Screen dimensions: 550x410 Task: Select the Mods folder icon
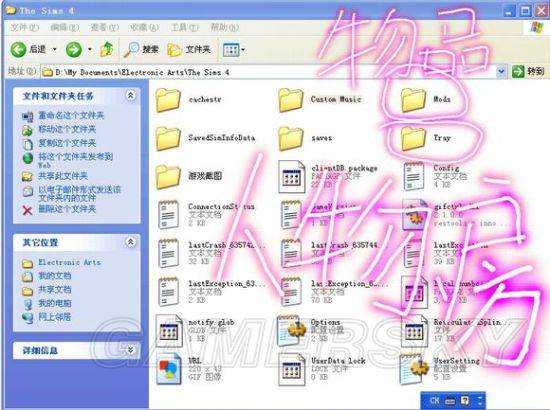(413, 100)
